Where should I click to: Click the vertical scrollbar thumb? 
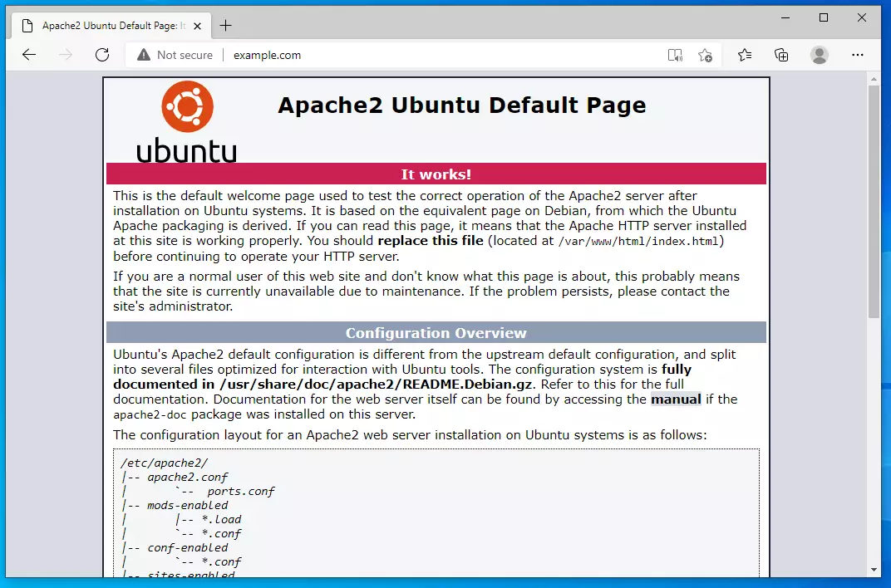[874, 199]
